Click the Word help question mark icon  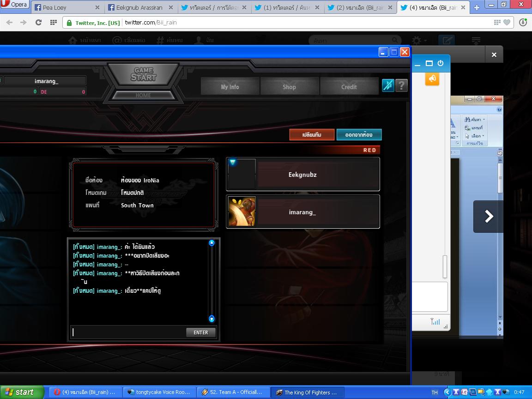pyautogui.click(x=499, y=109)
